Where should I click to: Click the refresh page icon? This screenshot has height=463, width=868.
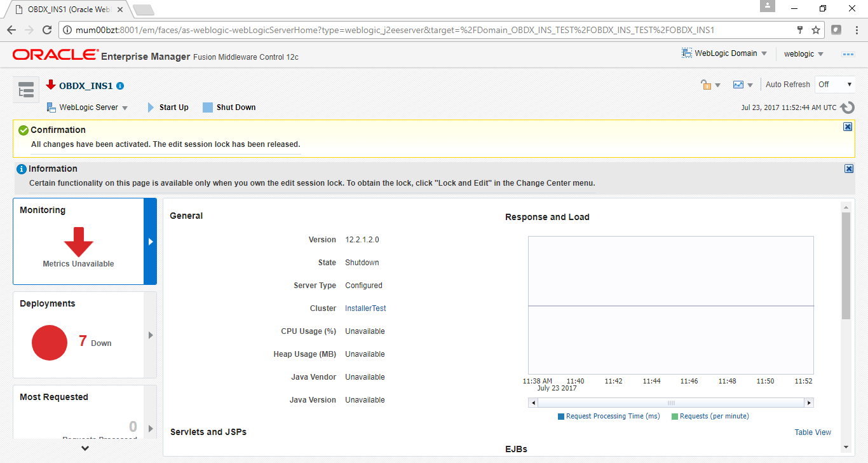847,108
